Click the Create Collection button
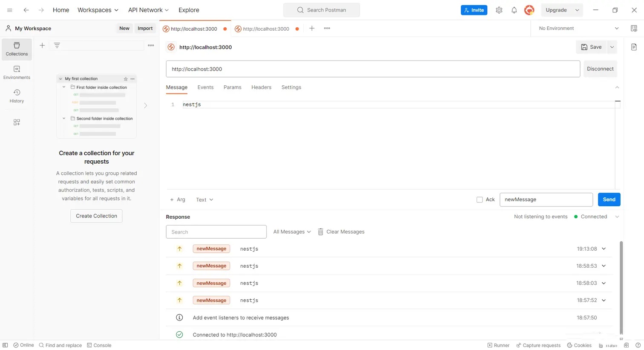The height and width of the screenshot is (350, 644). click(96, 216)
